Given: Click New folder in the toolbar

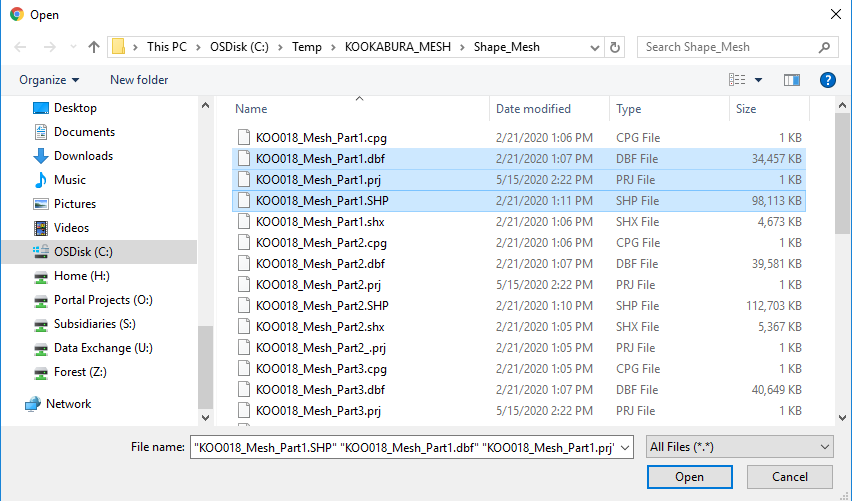Looking at the screenshot, I should pyautogui.click(x=139, y=80).
